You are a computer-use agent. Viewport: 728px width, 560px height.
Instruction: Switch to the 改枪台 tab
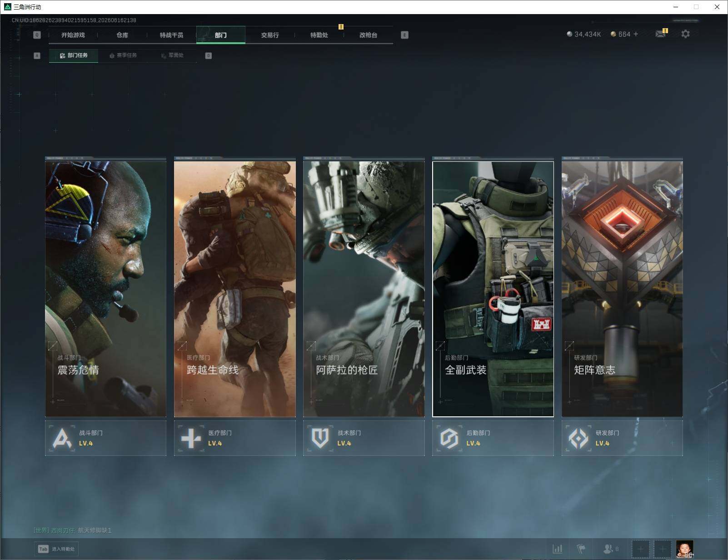click(x=368, y=35)
